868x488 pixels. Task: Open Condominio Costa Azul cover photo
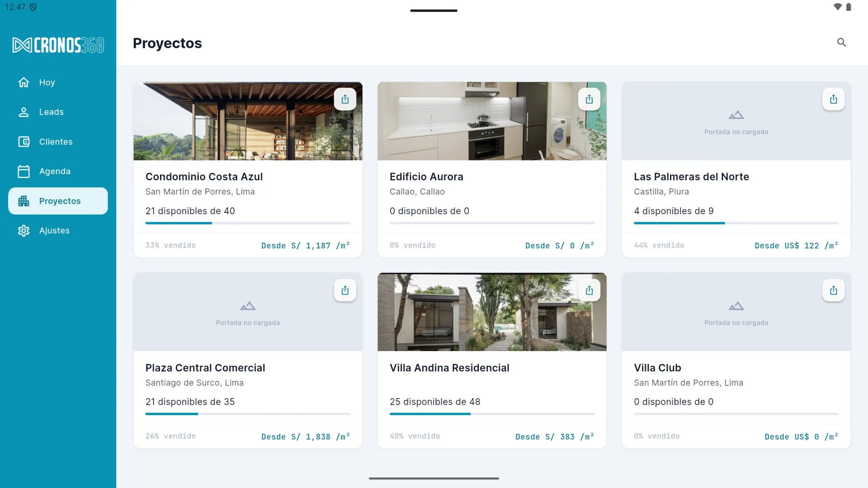click(248, 121)
